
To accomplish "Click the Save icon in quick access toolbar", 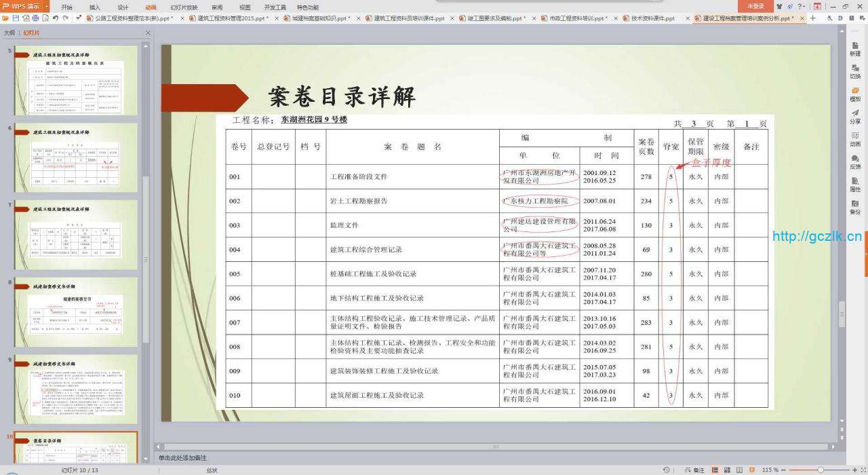I will coord(15,18).
